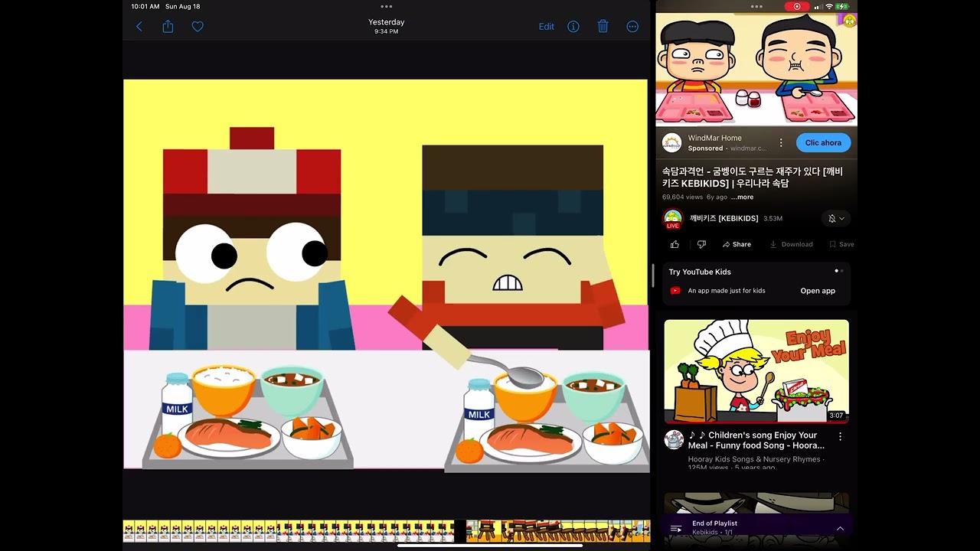Open the Photos more options ellipsis
The height and width of the screenshot is (551, 980).
632,27
